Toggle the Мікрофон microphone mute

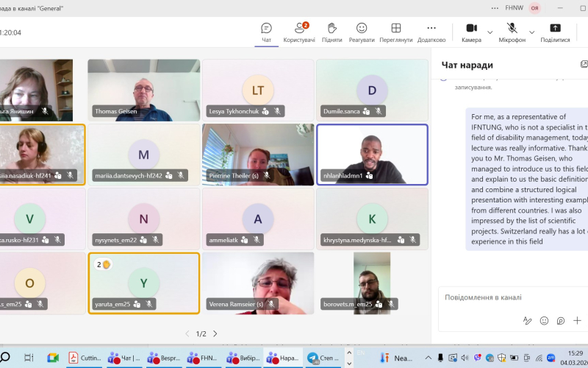click(512, 32)
